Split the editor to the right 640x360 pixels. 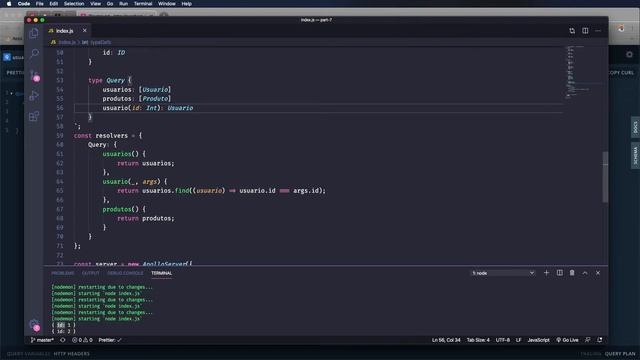[585, 31]
